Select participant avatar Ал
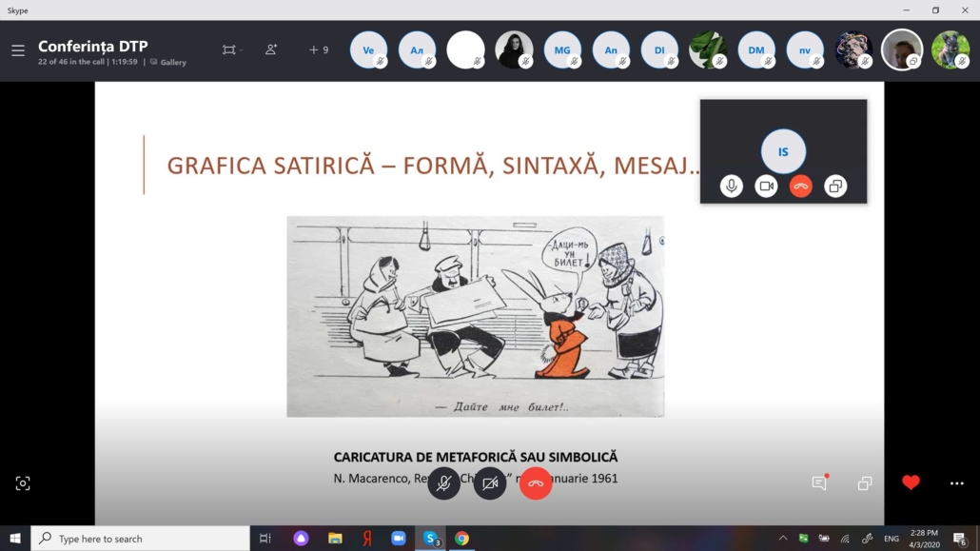This screenshot has width=980, height=551. (x=417, y=50)
